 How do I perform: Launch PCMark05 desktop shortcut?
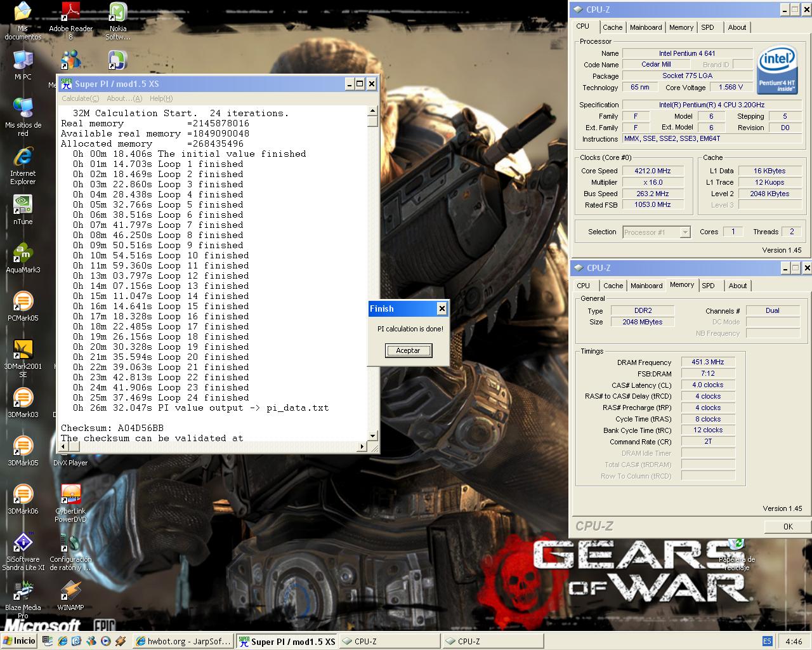23,307
